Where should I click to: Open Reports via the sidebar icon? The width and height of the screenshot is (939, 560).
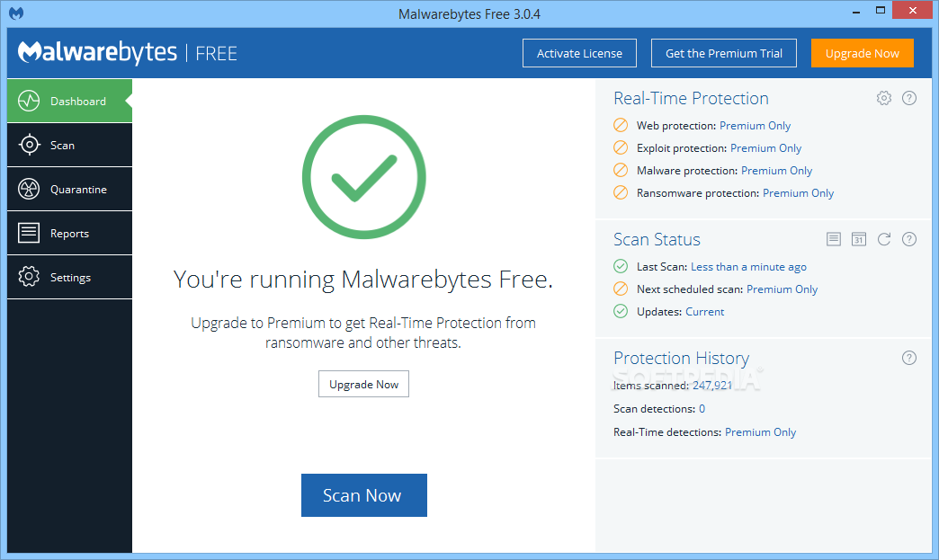28,233
